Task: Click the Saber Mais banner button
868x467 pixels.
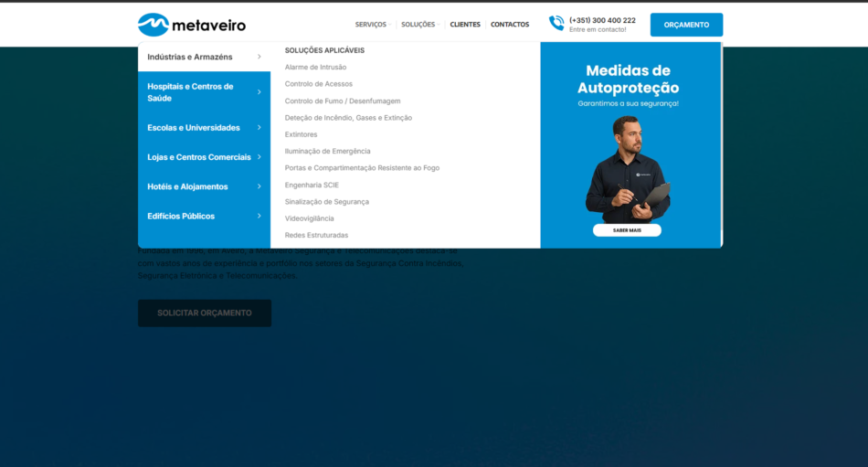Action: [x=627, y=230]
